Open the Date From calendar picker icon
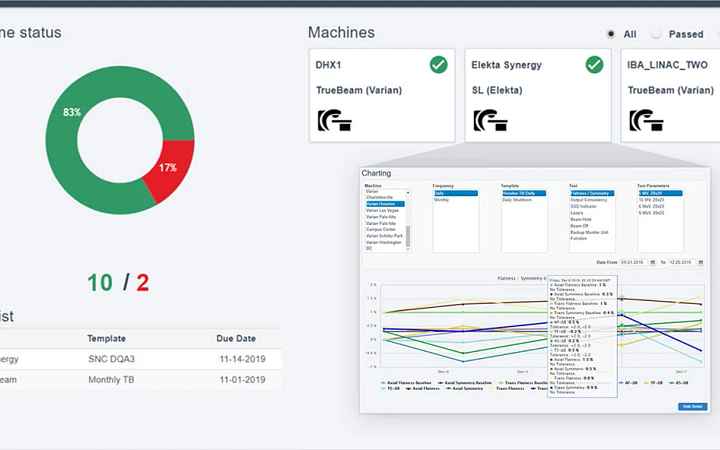Screen dimensions: 720x450 click(651, 261)
